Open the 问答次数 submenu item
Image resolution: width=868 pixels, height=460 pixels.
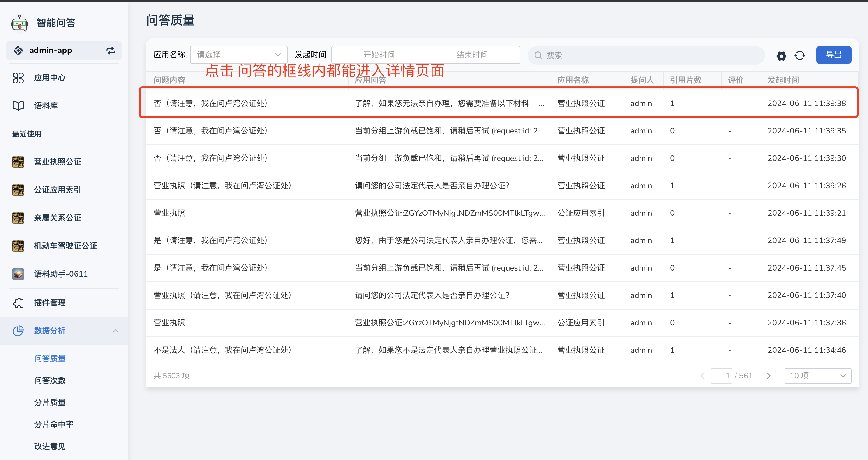point(50,380)
